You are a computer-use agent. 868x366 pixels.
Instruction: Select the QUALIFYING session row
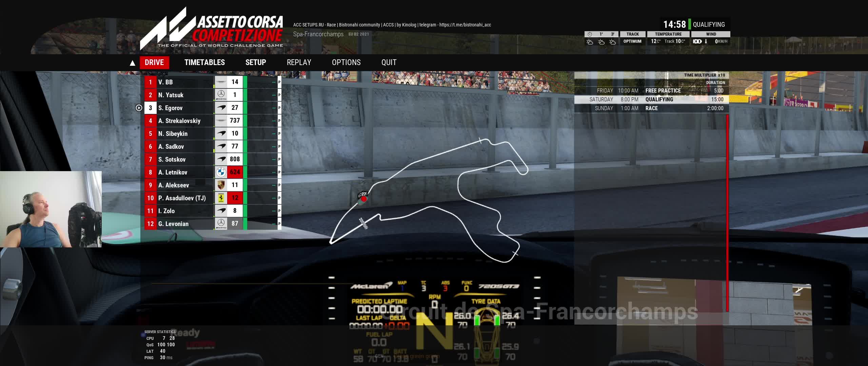[651, 100]
